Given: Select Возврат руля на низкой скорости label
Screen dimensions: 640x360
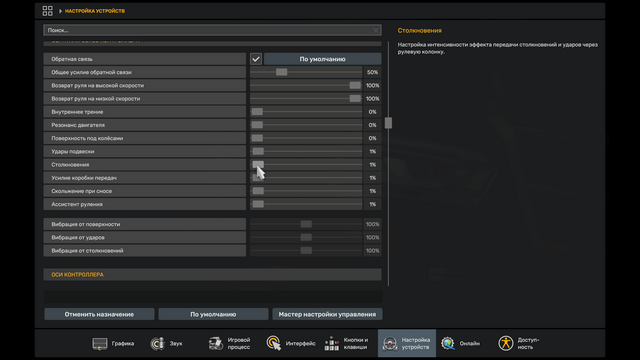Looking at the screenshot, I should pos(96,99).
